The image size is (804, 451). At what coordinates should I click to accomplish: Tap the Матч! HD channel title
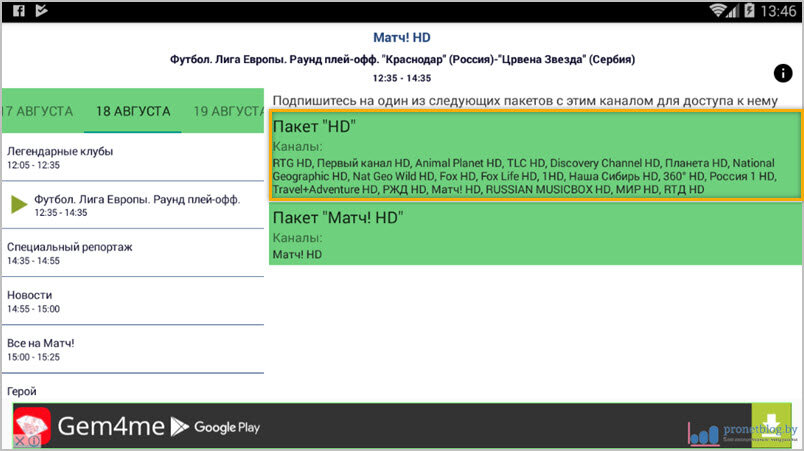click(x=401, y=37)
